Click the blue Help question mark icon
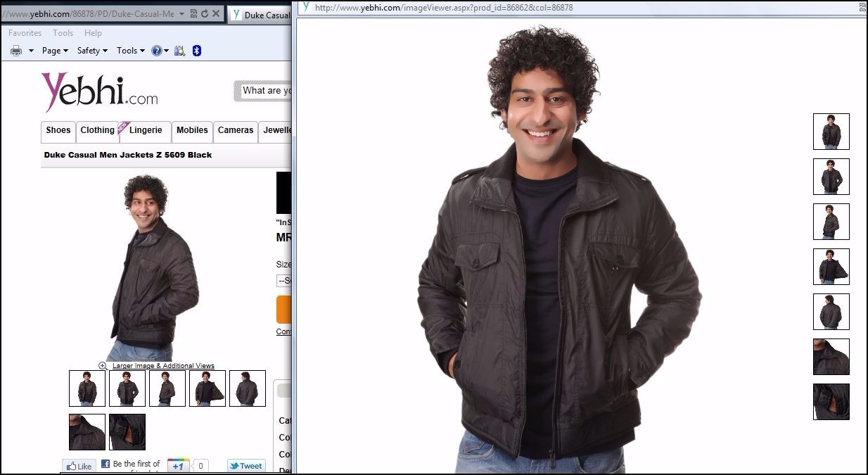The image size is (868, 475). point(156,51)
